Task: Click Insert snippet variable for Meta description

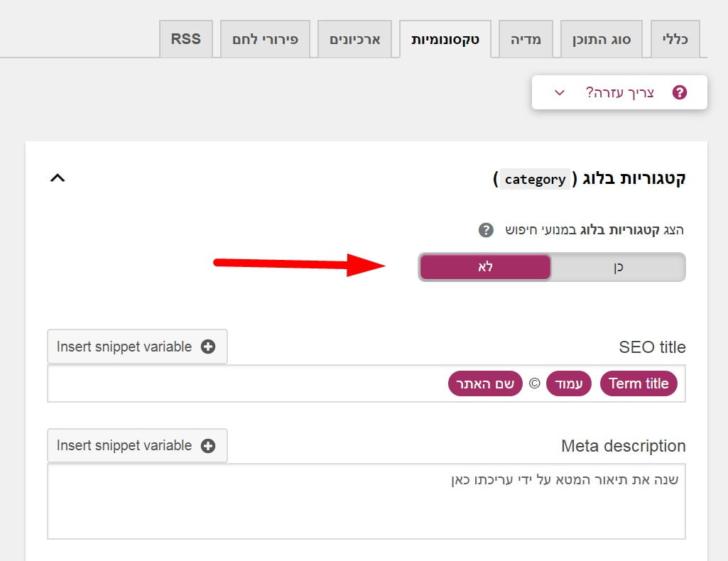Action: [x=137, y=446]
